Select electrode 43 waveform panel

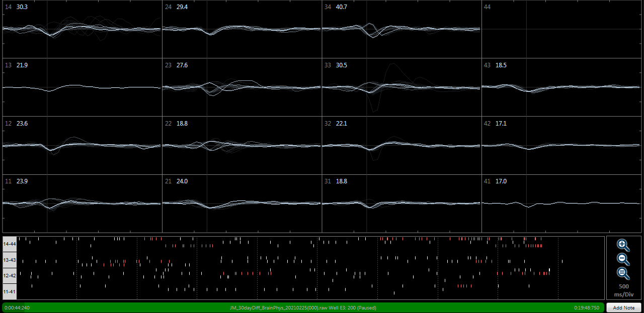561,87
